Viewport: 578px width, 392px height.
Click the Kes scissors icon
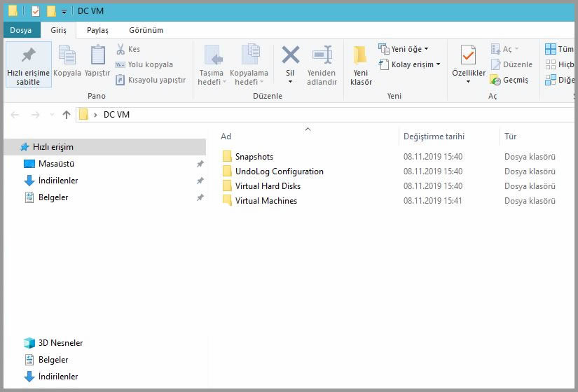pos(121,49)
